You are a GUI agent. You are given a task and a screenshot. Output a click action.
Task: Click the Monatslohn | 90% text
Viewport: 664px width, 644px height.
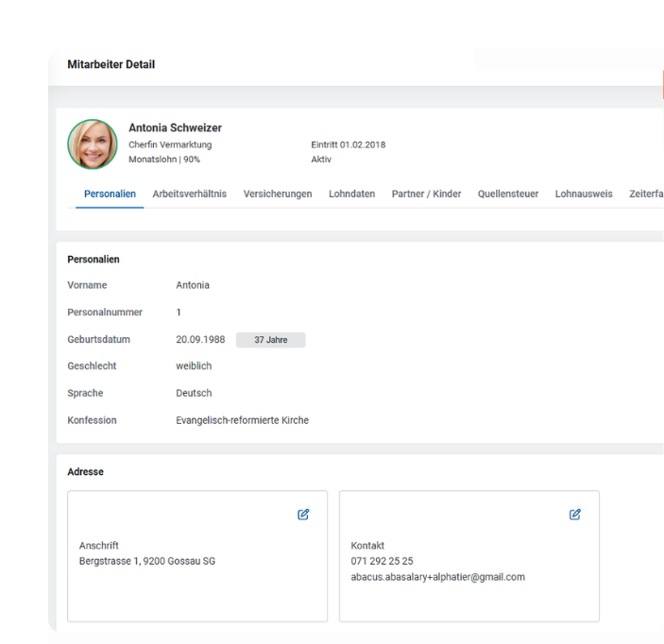(x=164, y=160)
